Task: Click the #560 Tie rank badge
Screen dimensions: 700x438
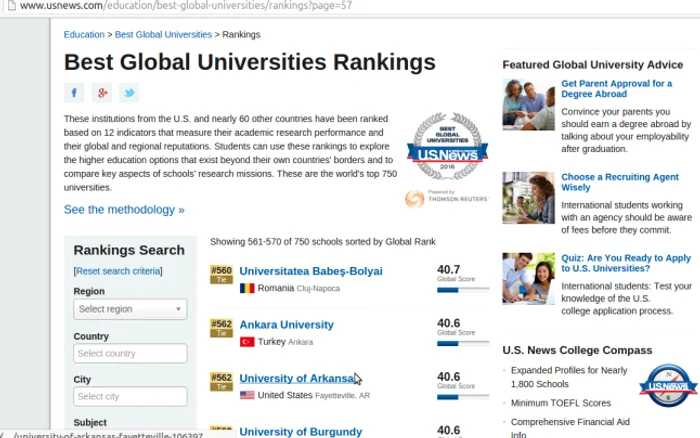Action: coord(221,275)
